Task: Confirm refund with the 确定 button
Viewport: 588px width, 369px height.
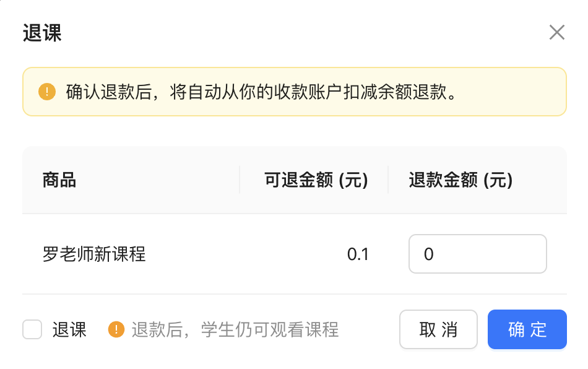Action: tap(527, 329)
